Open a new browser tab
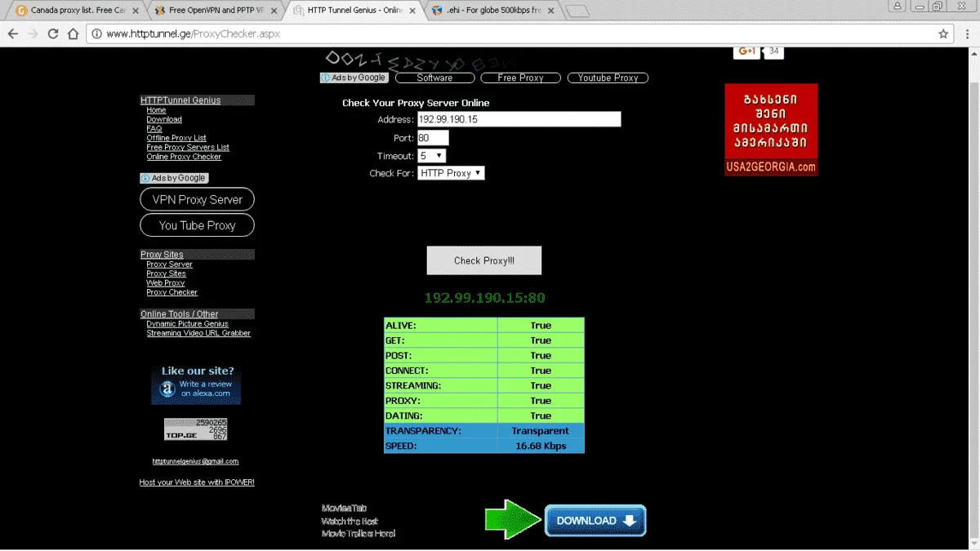980x551 pixels. click(x=577, y=11)
